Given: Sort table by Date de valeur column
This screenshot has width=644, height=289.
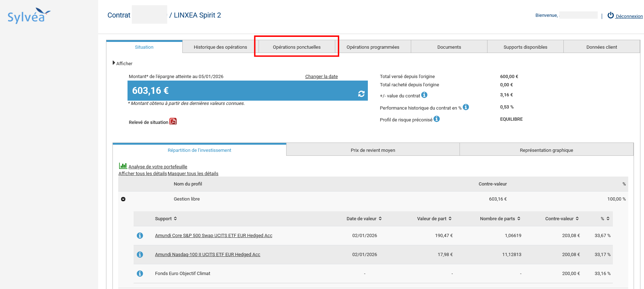Looking at the screenshot, I should 380,219.
